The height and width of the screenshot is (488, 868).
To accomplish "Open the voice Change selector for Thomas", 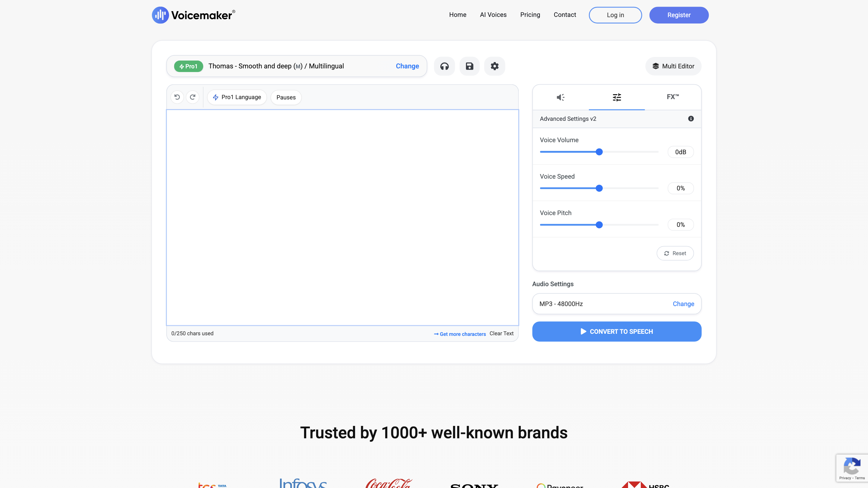I will click(x=407, y=66).
